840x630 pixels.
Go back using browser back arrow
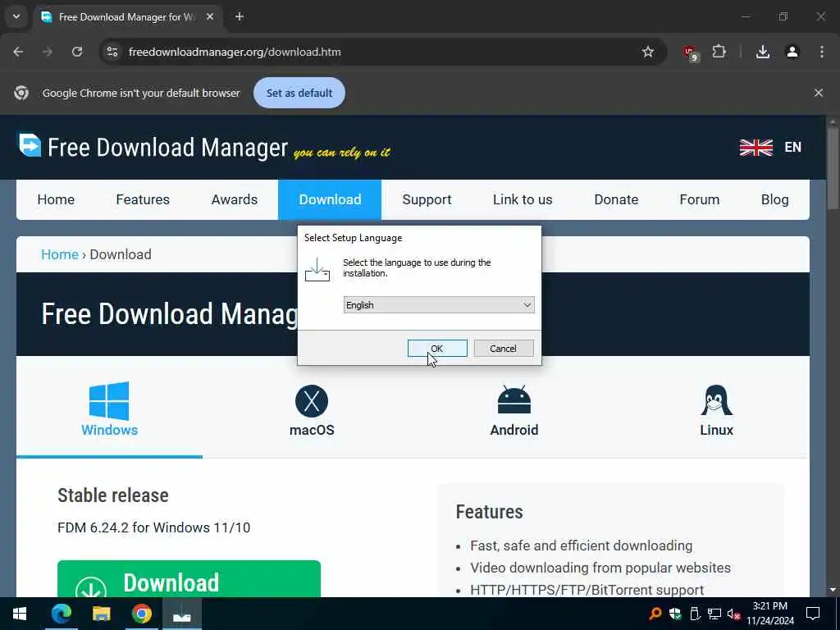[18, 52]
